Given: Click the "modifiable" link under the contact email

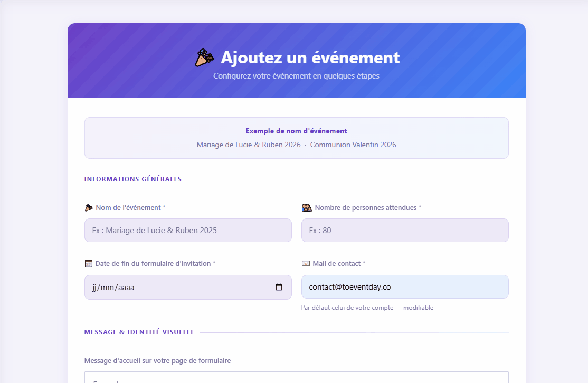Looking at the screenshot, I should 419,307.
